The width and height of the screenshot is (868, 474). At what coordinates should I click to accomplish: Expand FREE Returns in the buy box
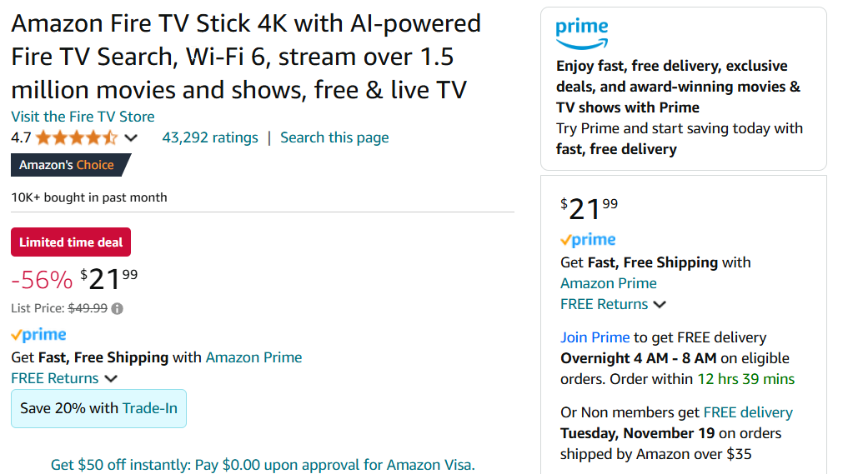[x=613, y=304]
